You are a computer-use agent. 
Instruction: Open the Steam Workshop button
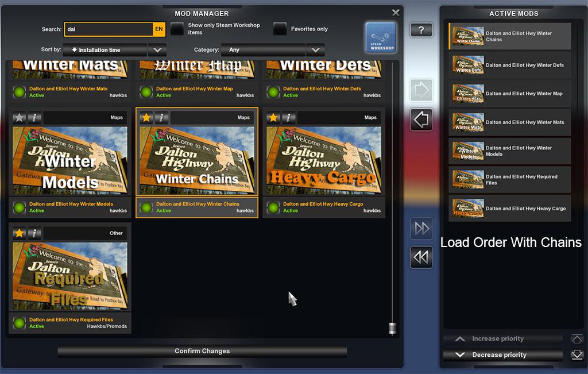(380, 38)
